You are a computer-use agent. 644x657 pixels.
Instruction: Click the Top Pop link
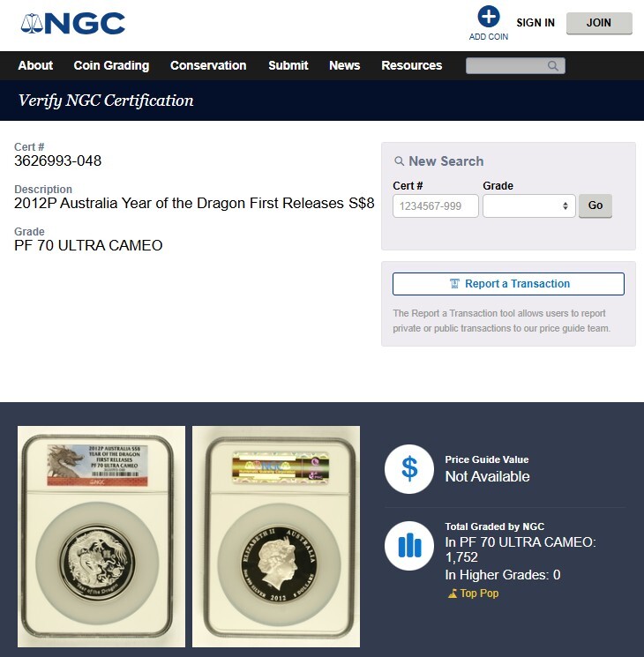click(x=479, y=594)
